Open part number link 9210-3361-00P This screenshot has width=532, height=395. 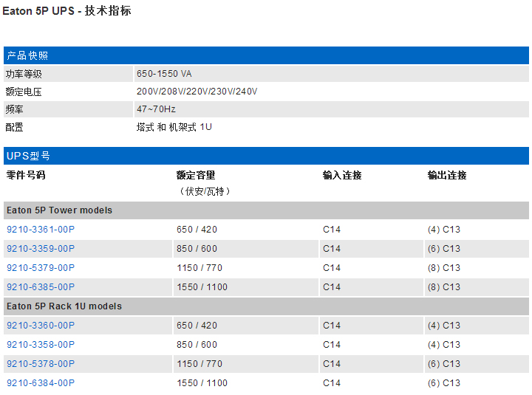(x=41, y=230)
